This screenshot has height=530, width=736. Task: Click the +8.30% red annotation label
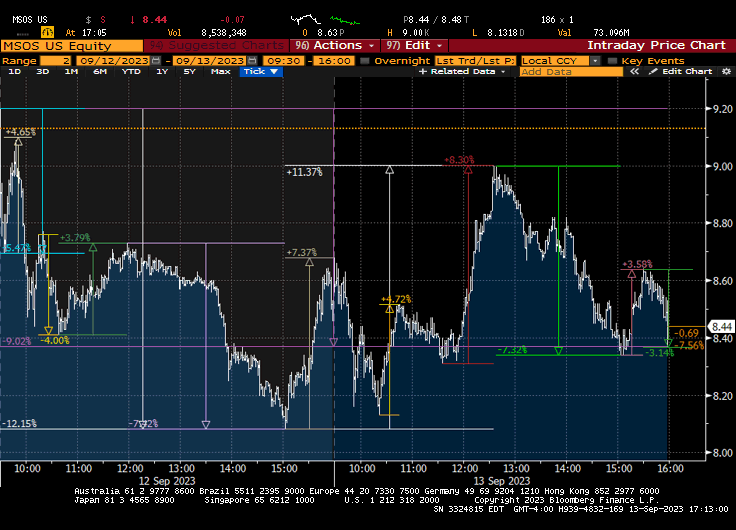(x=459, y=160)
